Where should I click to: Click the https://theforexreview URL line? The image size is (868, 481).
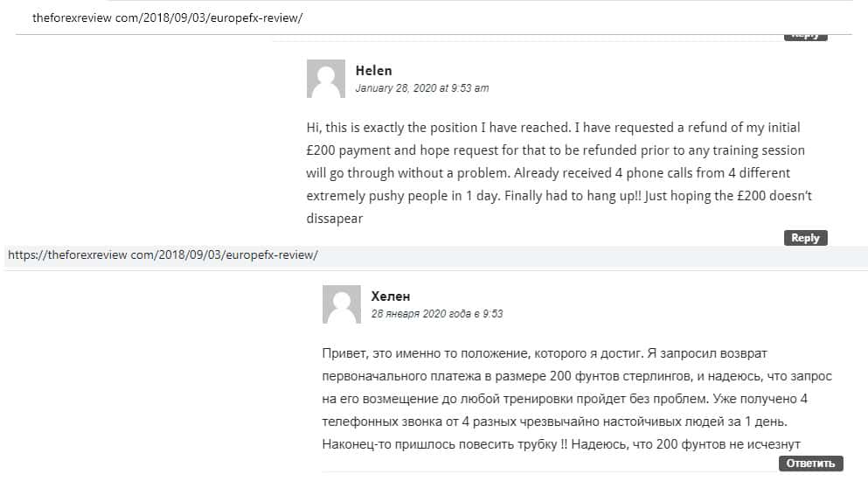pyautogui.click(x=163, y=255)
